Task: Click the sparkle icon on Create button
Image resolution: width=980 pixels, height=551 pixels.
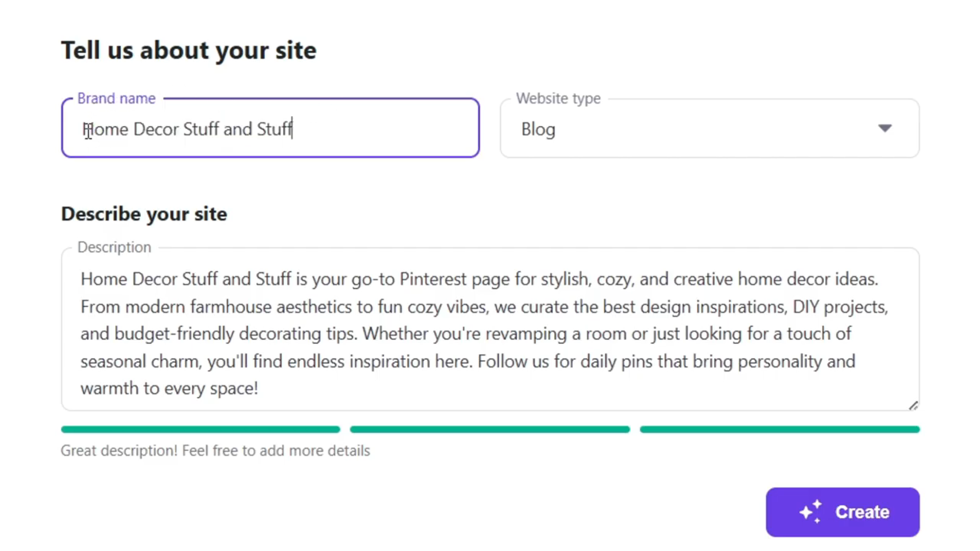Action: (811, 511)
